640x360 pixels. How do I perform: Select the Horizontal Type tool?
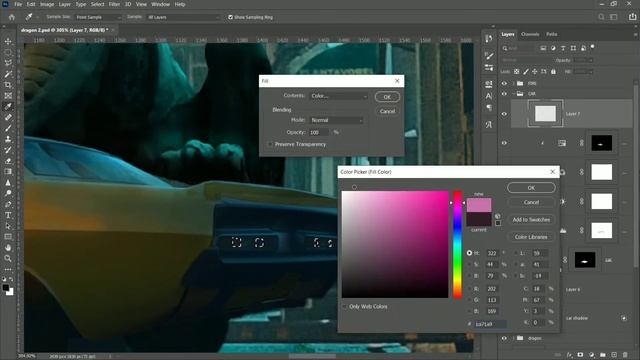[x=8, y=215]
